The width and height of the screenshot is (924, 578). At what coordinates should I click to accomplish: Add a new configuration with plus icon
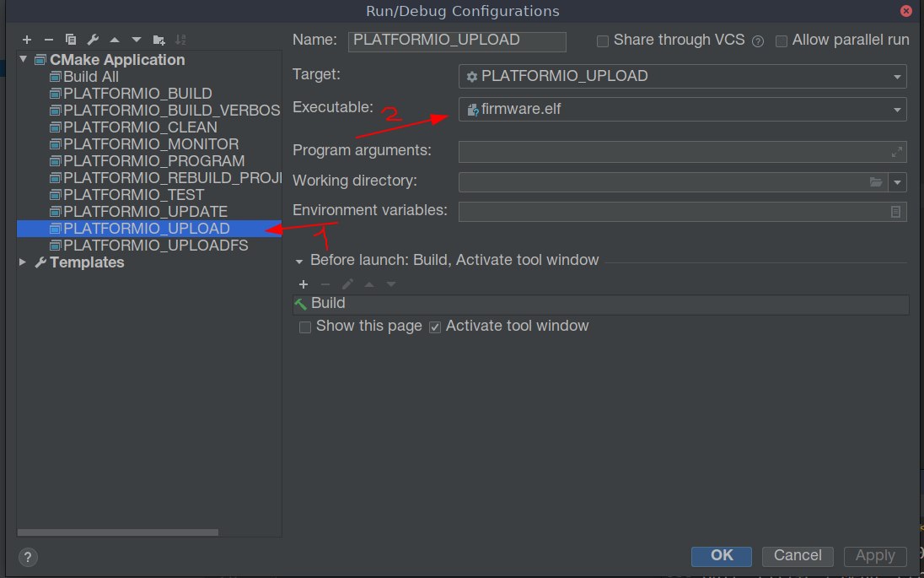pos(26,40)
